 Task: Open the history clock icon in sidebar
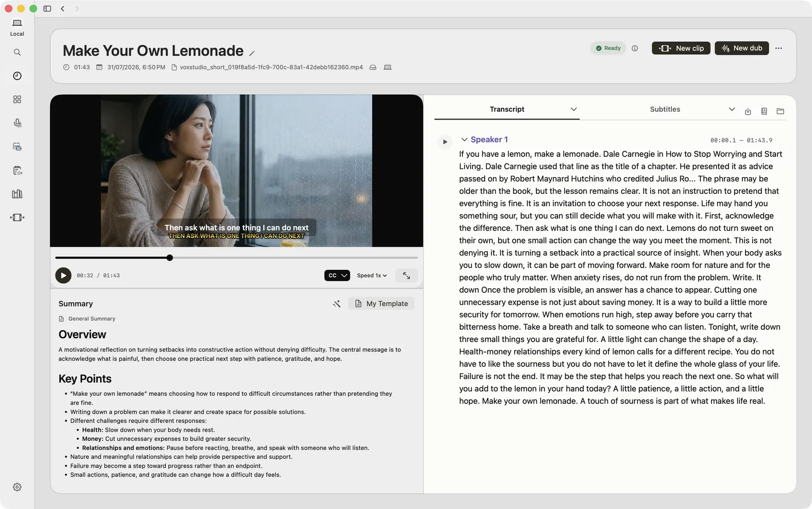pos(17,76)
